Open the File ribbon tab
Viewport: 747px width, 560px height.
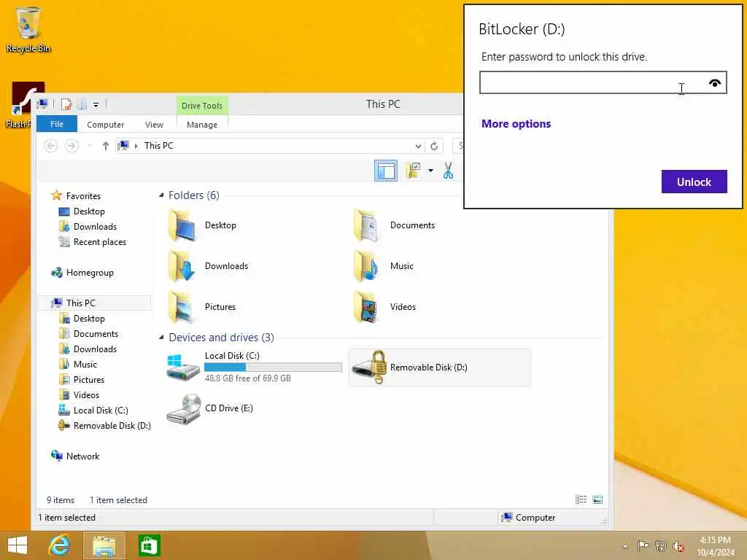[x=57, y=124]
